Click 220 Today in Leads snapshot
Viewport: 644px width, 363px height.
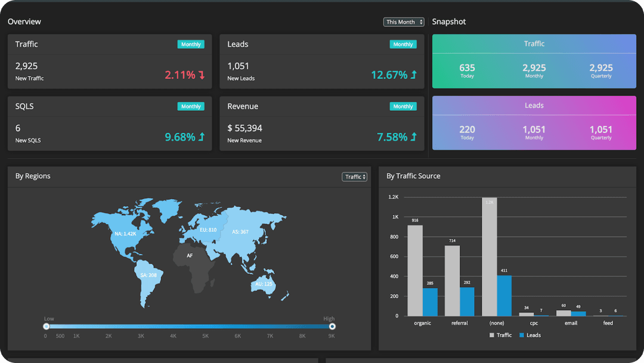467,132
